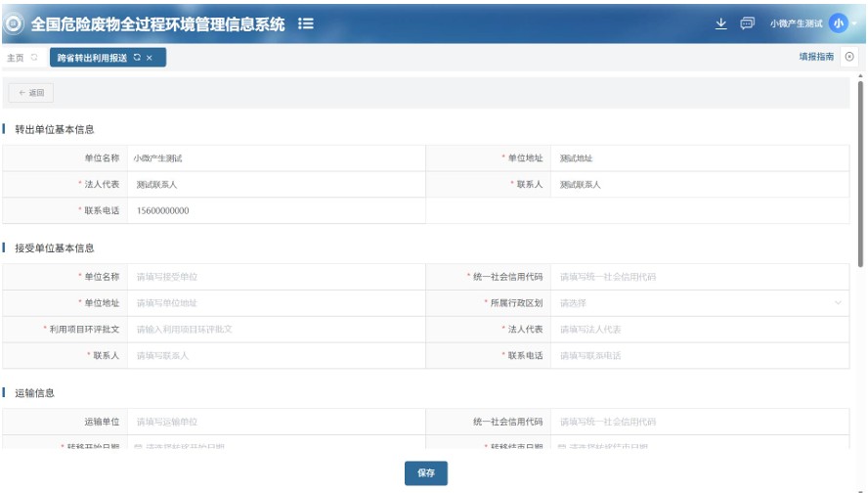Click 运输信息 统一社会信用代码 field

[x=700, y=422]
